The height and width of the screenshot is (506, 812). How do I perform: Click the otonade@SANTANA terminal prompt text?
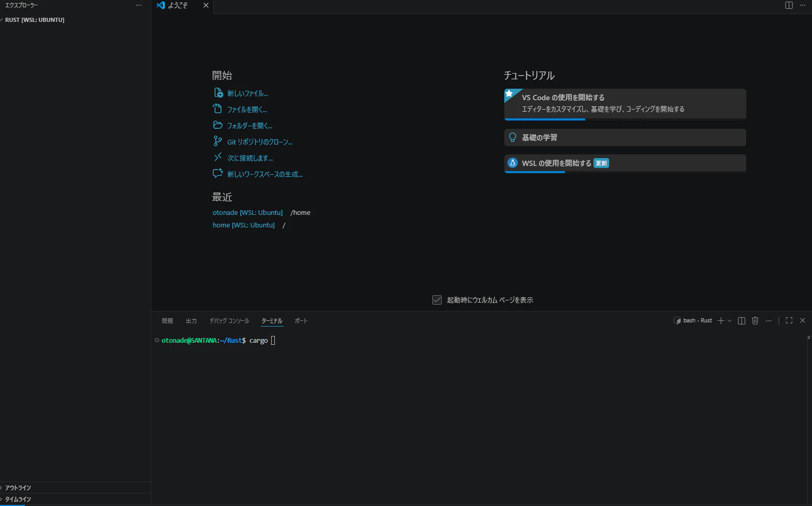point(189,341)
